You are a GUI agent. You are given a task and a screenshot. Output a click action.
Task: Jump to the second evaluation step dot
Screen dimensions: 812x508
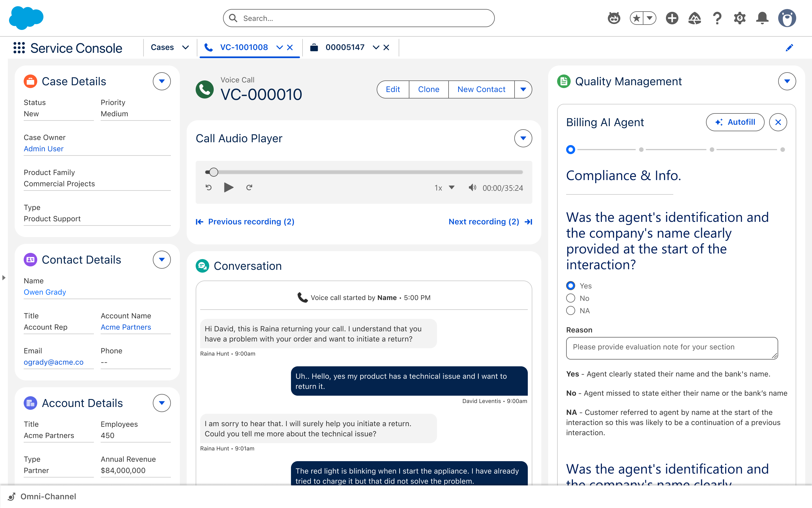pyautogui.click(x=641, y=150)
